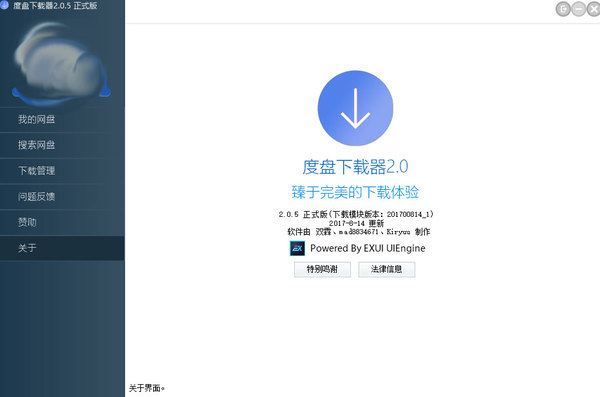This screenshot has width=600, height=397.
Task: Click the user avatar image in sidebar
Action: (x=61, y=64)
